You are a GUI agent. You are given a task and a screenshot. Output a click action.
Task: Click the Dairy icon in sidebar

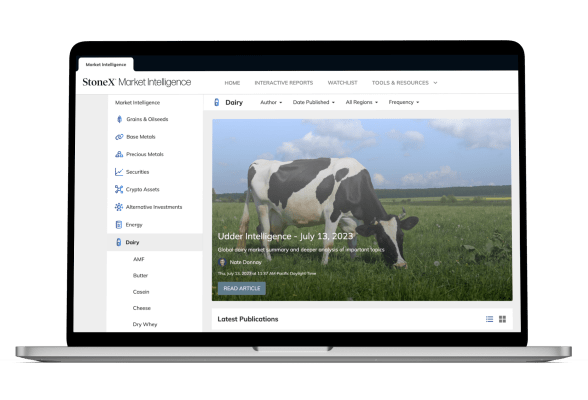118,242
